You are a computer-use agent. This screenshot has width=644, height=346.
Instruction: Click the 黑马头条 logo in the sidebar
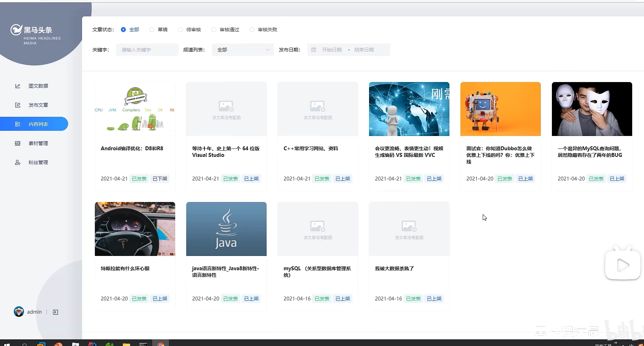pyautogui.click(x=35, y=34)
